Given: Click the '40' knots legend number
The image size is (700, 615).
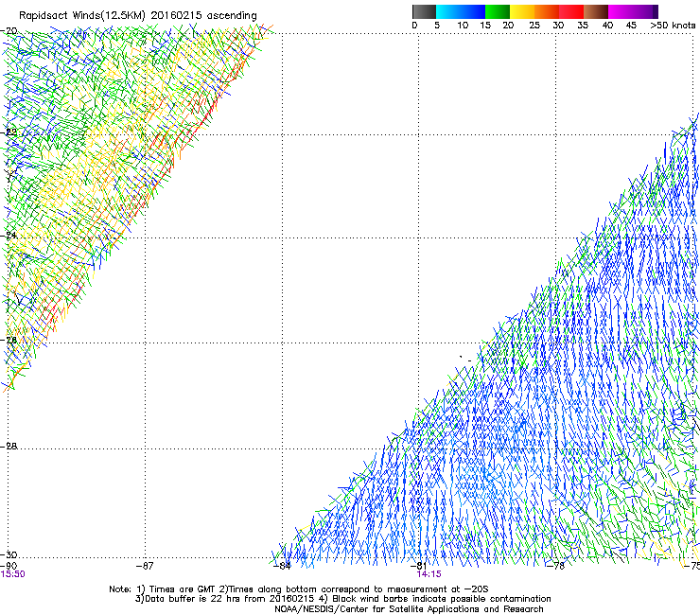Looking at the screenshot, I should 607,26.
